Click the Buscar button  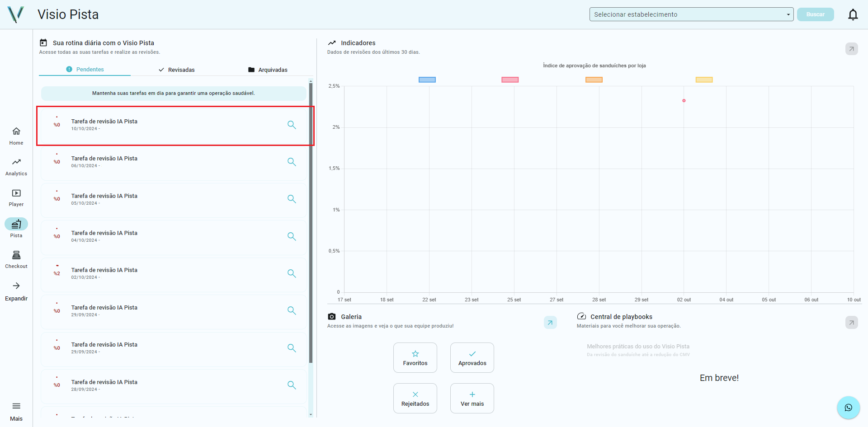815,14
